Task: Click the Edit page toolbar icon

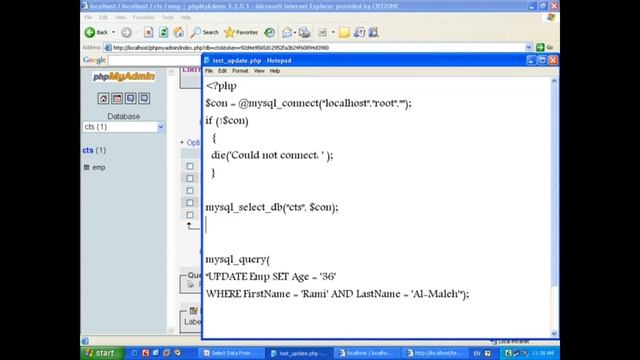Action: [x=322, y=32]
